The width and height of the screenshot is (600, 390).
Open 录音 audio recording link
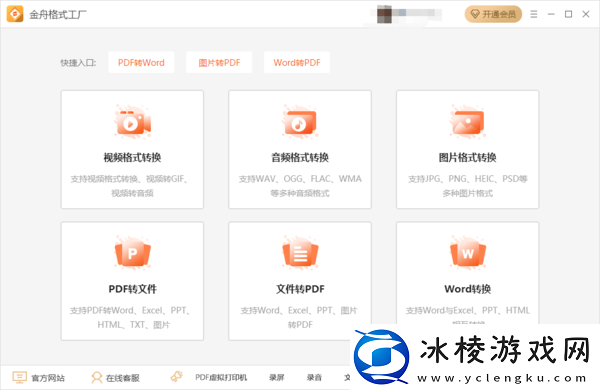[x=314, y=378]
